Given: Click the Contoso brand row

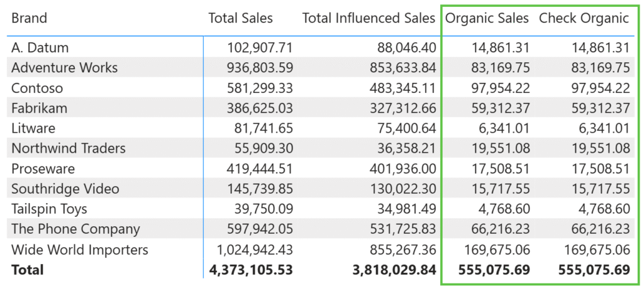Looking at the screenshot, I should (37, 88).
